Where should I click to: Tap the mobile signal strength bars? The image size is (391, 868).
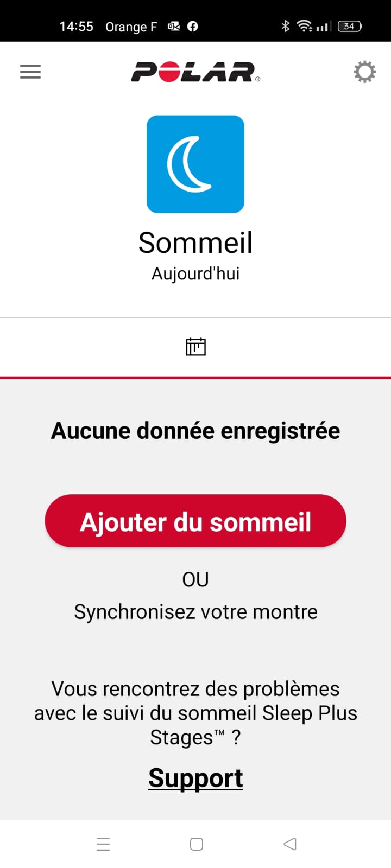324,26
